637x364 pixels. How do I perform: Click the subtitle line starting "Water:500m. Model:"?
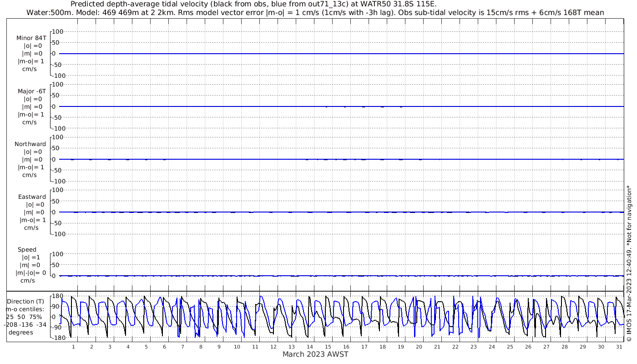(x=315, y=12)
